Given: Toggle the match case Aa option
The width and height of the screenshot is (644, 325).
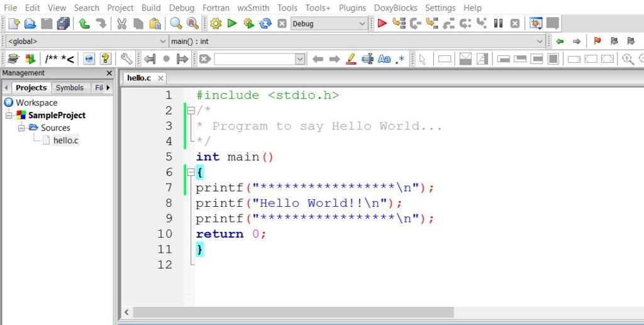Looking at the screenshot, I should (x=384, y=59).
